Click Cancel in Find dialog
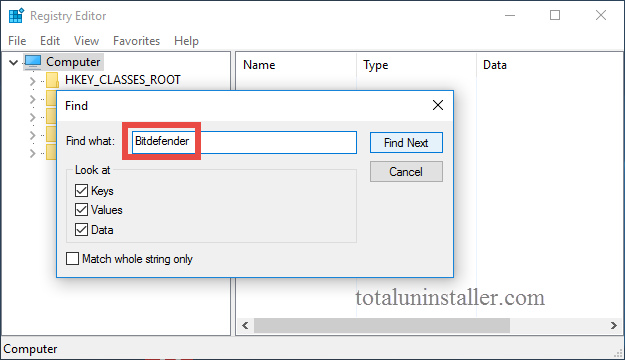This screenshot has height=360, width=625. pyautogui.click(x=406, y=172)
